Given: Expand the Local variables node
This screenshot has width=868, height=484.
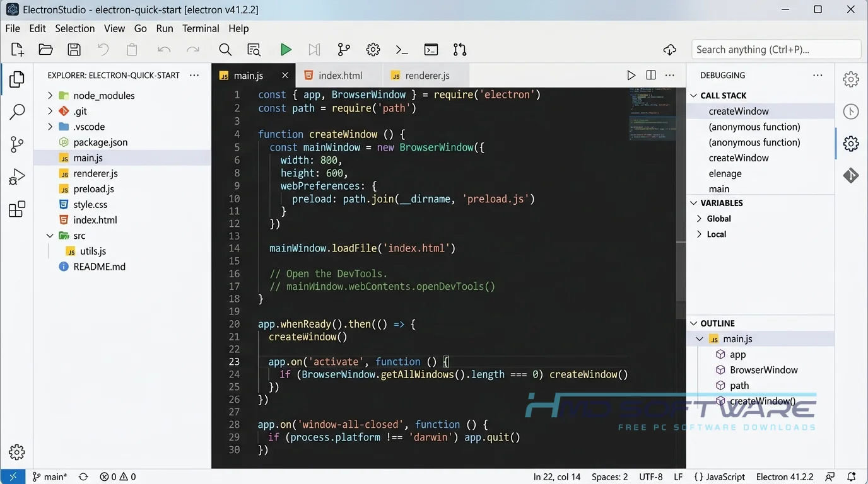Looking at the screenshot, I should [699, 234].
